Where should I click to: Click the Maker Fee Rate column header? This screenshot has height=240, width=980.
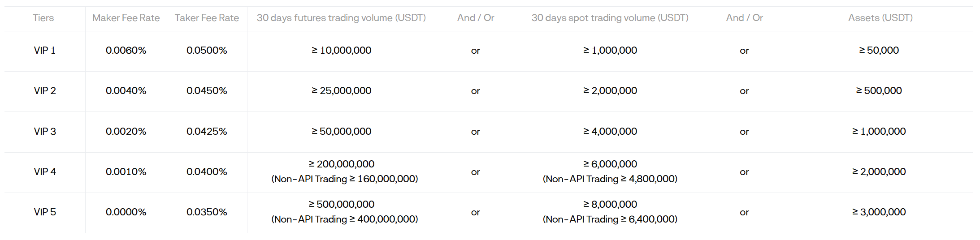pos(126,18)
